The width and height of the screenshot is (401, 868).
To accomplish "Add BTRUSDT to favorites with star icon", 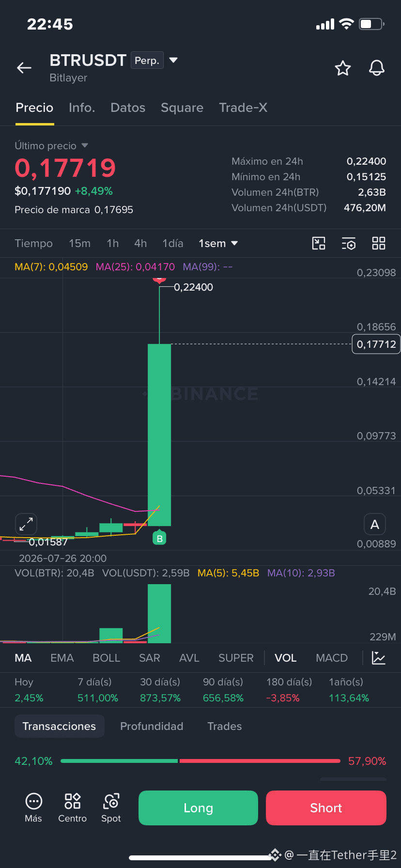I will point(343,68).
